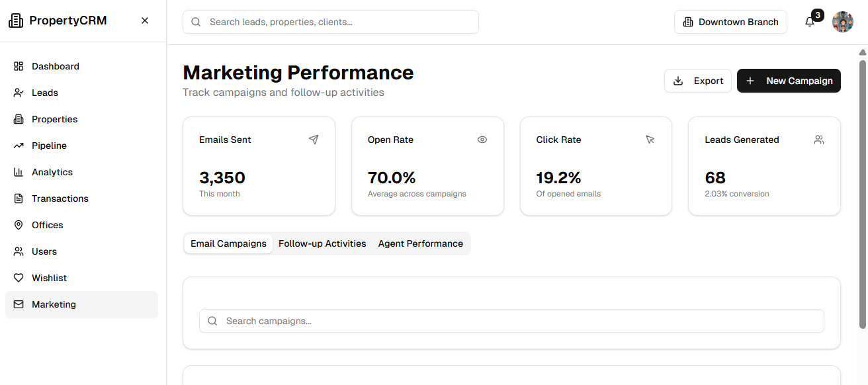Click the Click Rate cursor icon
Image resolution: width=868 pixels, height=385 pixels.
(650, 140)
